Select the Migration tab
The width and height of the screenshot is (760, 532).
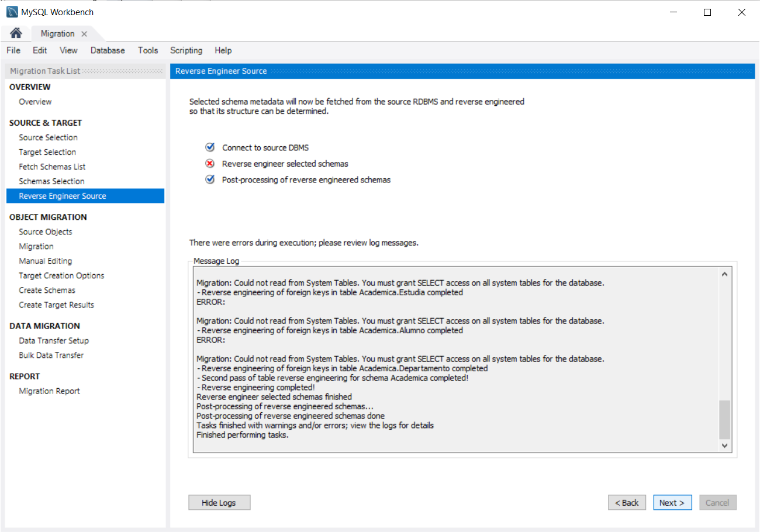click(57, 34)
